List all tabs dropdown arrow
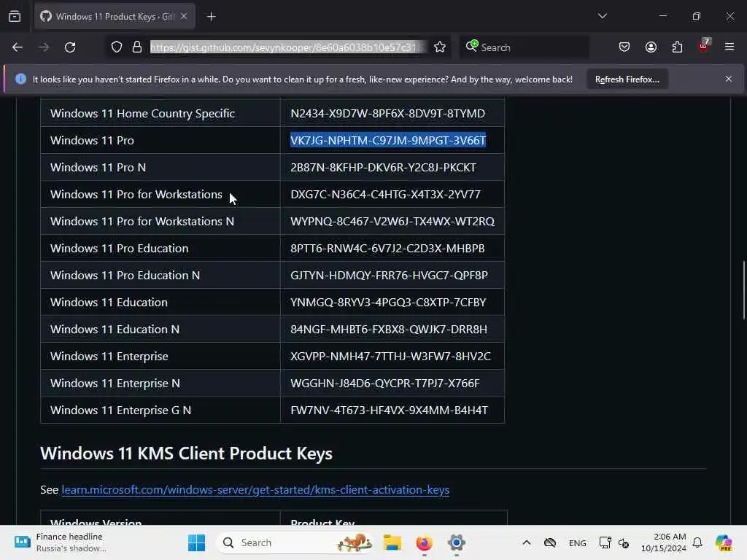Viewport: 747px width, 560px height. pyautogui.click(x=603, y=16)
